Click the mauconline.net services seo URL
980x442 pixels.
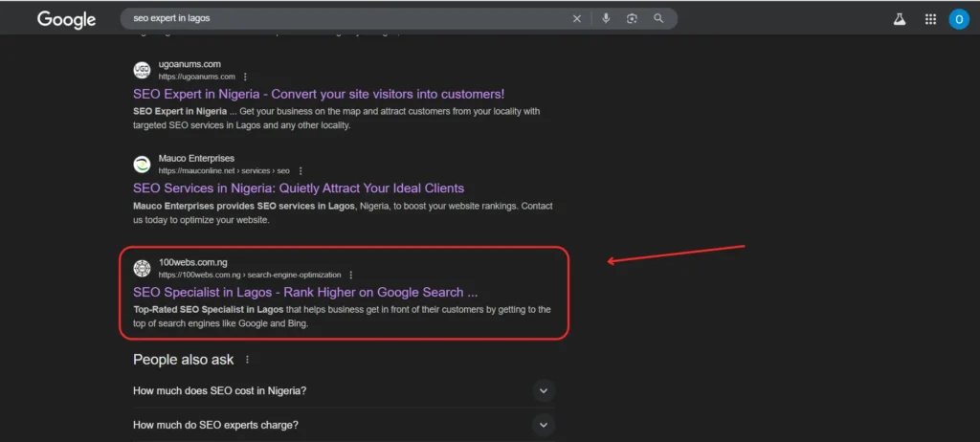pos(224,170)
